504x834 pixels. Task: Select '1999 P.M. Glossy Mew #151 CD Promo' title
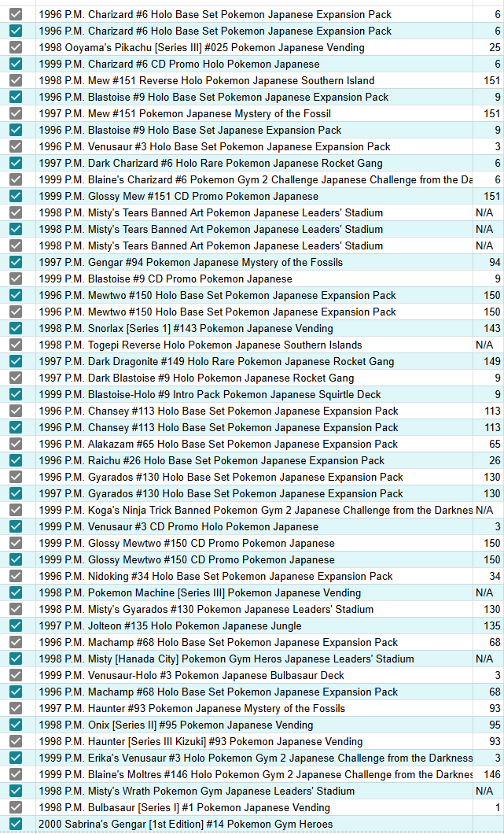click(x=178, y=196)
